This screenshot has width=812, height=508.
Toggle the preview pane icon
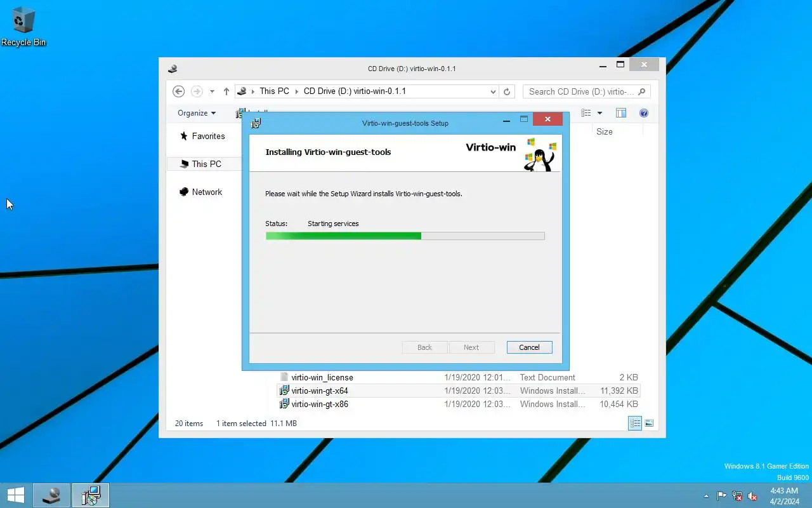point(621,113)
